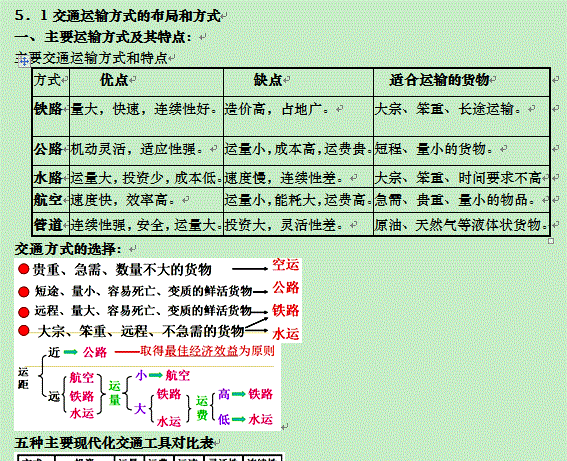Click the heading 交通方式的选择
The image size is (567, 461).
pos(68,249)
